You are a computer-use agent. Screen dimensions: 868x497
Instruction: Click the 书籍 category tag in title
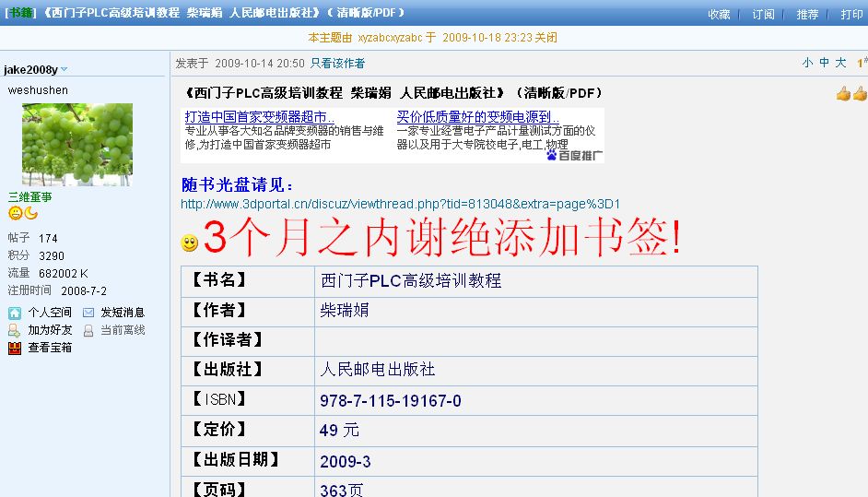tap(20, 12)
